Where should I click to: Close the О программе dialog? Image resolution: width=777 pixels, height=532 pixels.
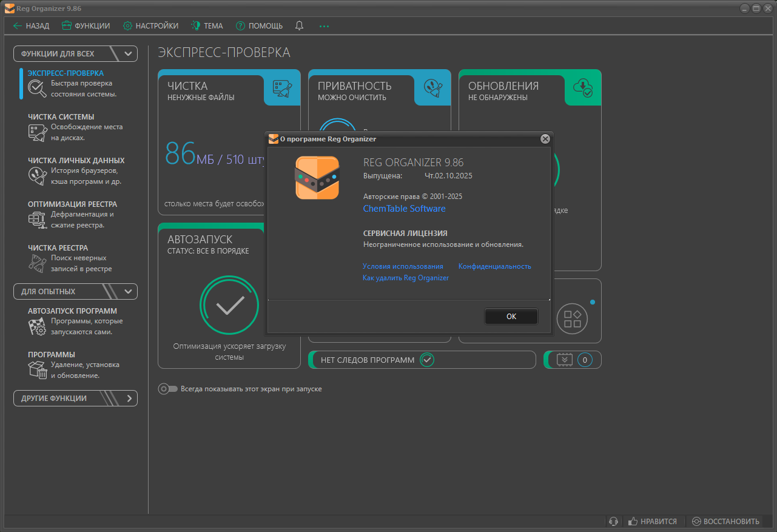click(545, 139)
